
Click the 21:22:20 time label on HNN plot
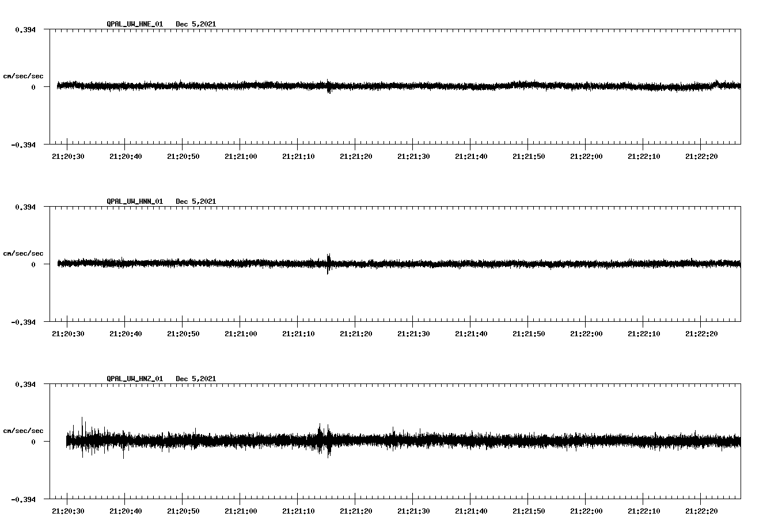pyautogui.click(x=701, y=334)
